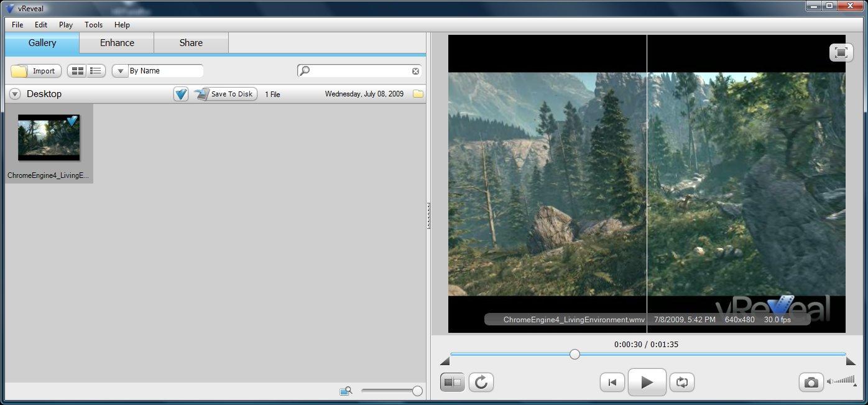Screen dimensions: 868x405
Task: Open the Play menu
Action: [66, 25]
